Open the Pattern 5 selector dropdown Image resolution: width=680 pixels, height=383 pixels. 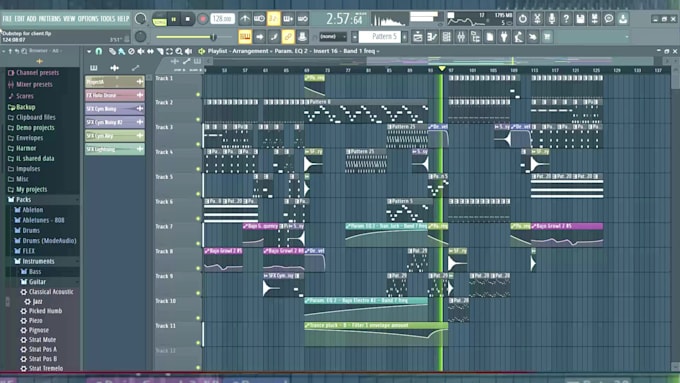(x=379, y=37)
